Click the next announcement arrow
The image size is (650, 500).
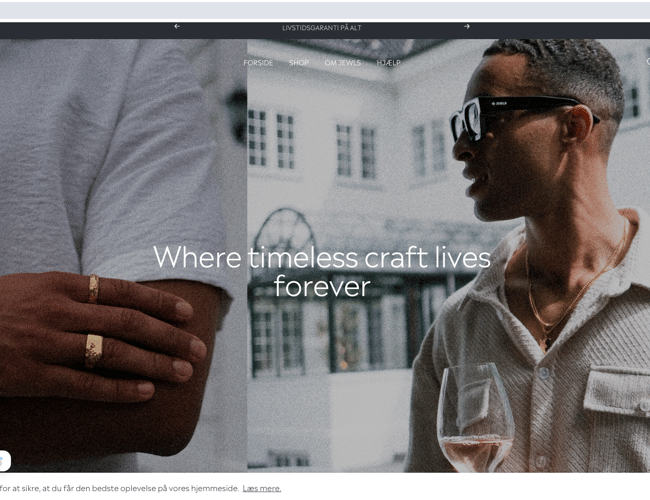click(x=466, y=27)
